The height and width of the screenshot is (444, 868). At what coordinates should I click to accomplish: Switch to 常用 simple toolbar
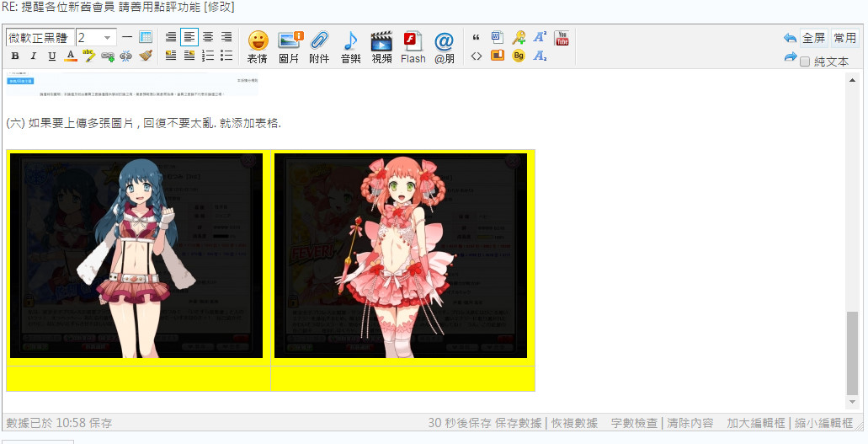tap(844, 38)
